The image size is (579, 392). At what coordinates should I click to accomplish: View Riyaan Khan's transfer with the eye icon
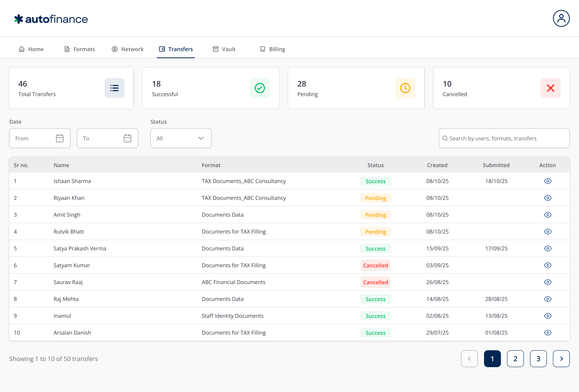(548, 198)
